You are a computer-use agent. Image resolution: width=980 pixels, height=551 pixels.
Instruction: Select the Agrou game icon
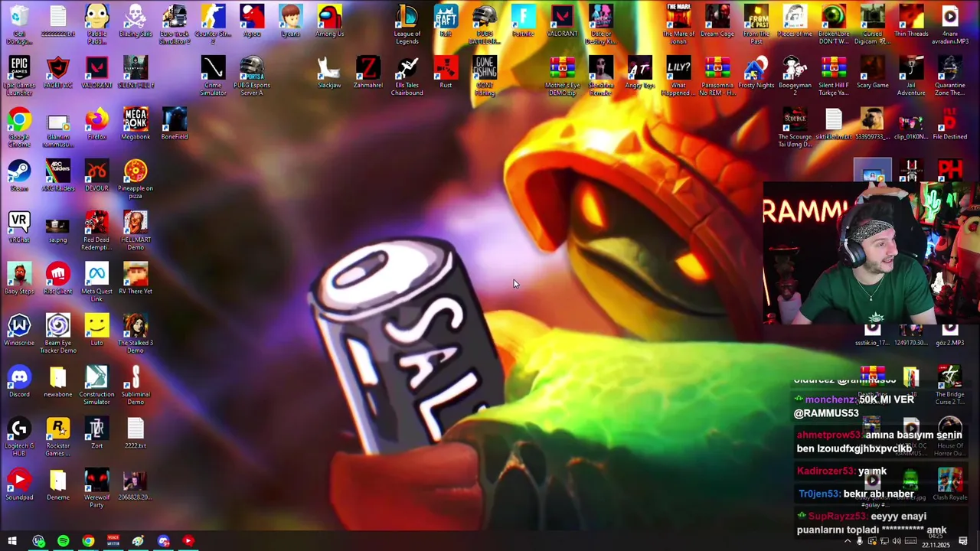252,21
